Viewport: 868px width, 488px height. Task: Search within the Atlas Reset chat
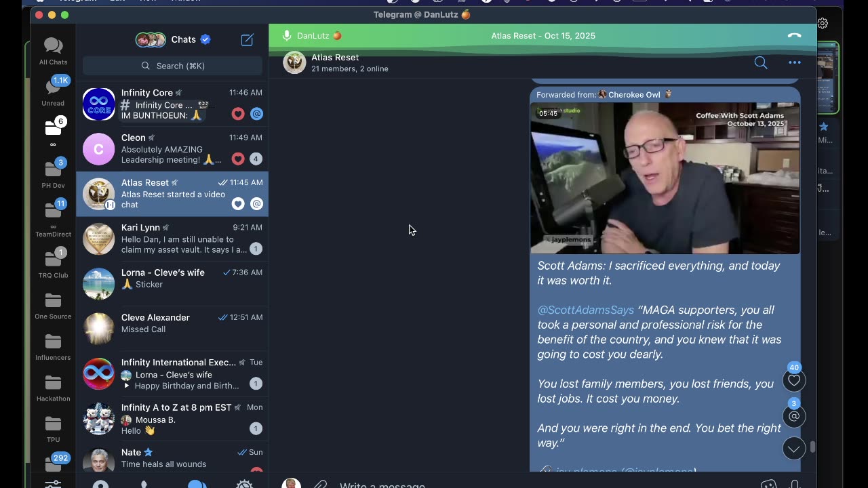click(x=761, y=63)
